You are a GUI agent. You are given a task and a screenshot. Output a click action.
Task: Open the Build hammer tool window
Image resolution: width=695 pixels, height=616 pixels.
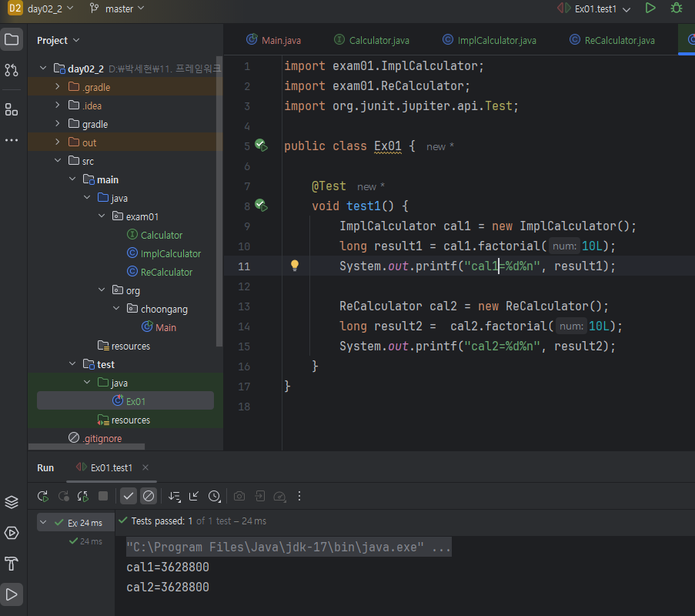pos(12,564)
